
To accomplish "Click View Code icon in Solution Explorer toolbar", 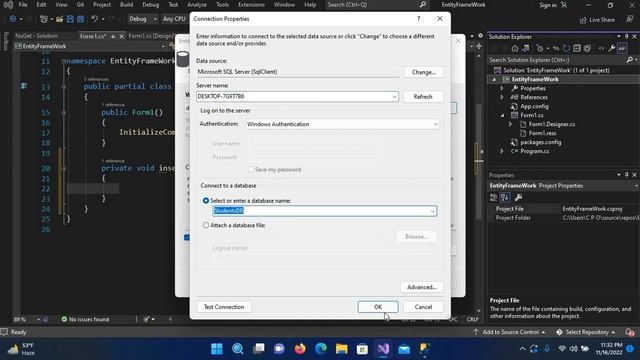I will point(601,49).
